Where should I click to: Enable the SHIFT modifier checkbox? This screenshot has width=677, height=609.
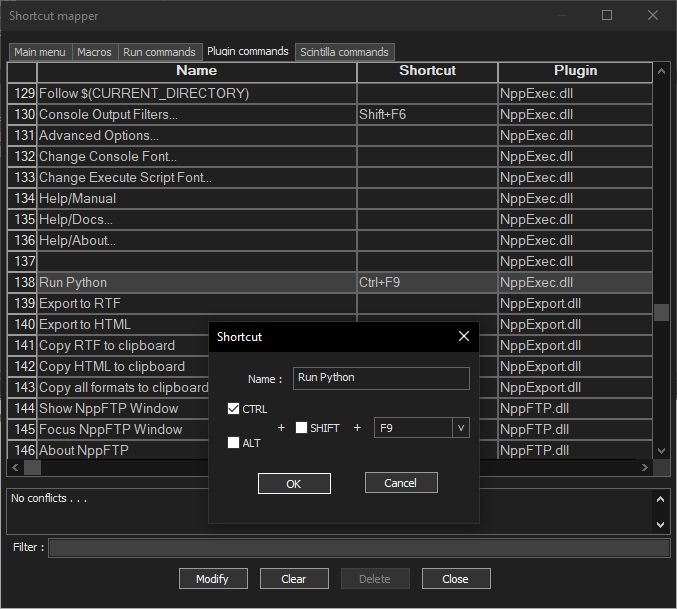(x=302, y=428)
